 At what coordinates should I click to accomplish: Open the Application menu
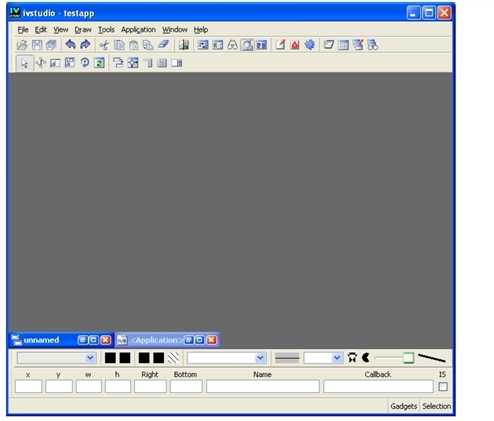click(138, 30)
